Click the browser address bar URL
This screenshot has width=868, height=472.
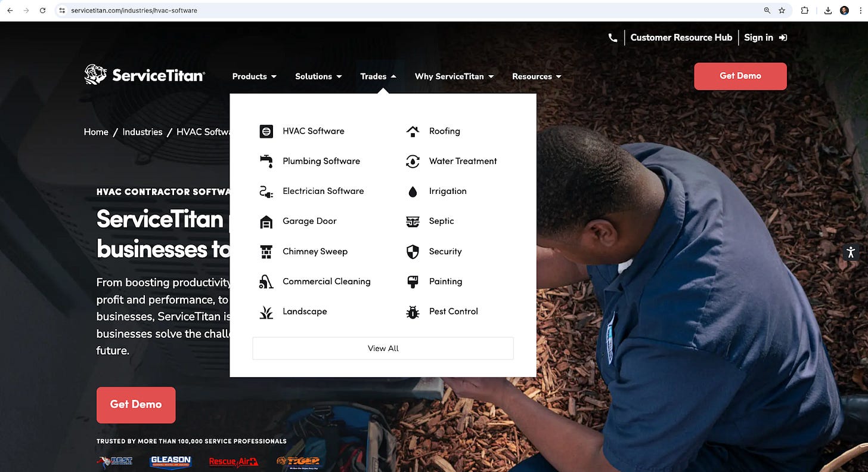coord(134,11)
